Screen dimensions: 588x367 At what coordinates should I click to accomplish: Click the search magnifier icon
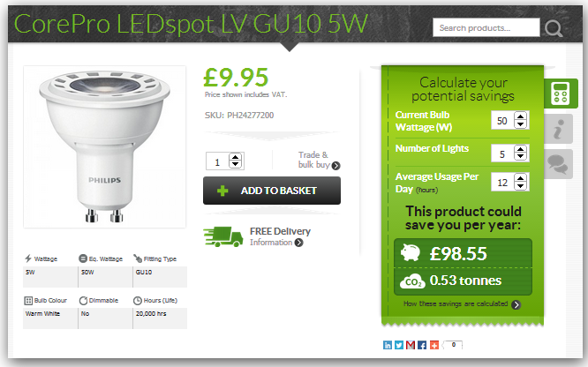click(554, 28)
